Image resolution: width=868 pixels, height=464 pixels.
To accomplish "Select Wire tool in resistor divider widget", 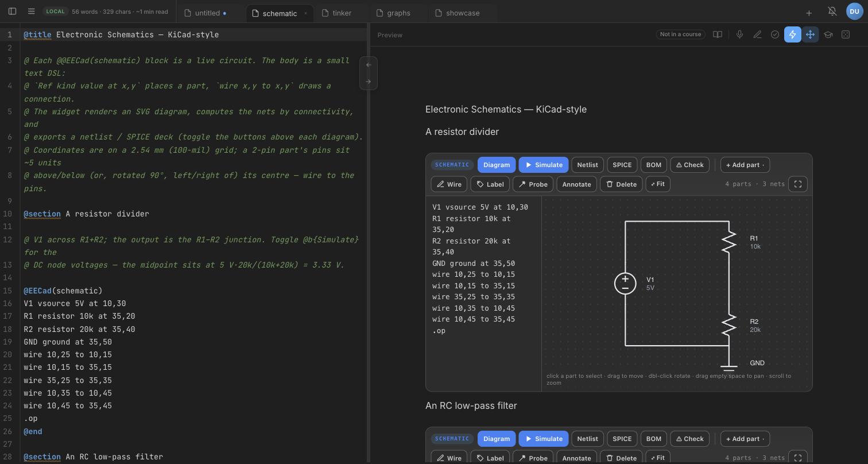I will tap(449, 184).
